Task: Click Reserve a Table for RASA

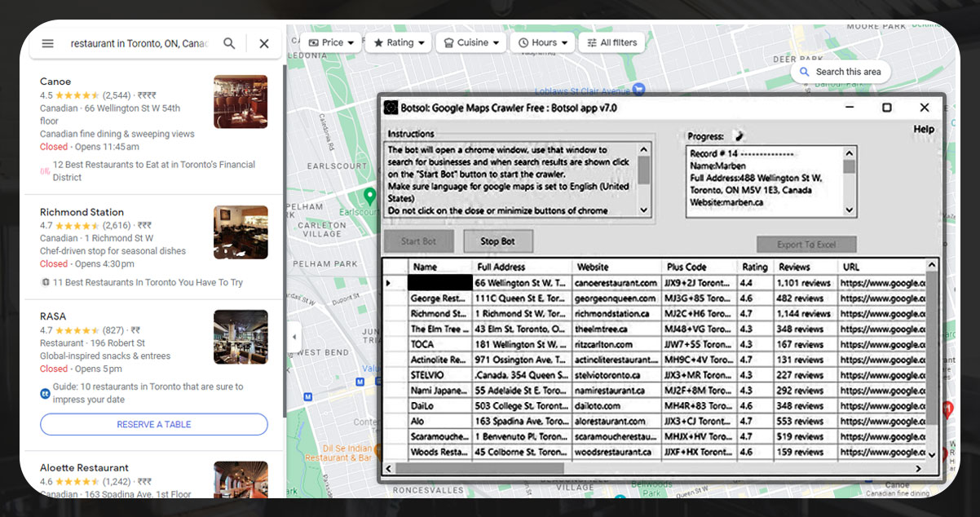Action: (x=153, y=424)
